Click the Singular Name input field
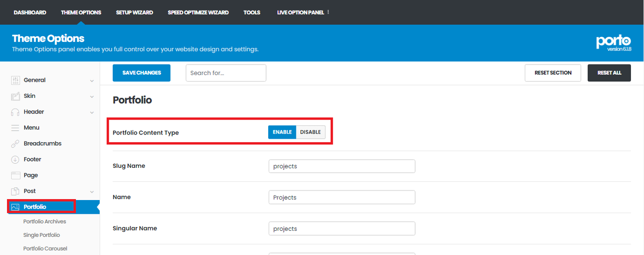Viewport: 644px width, 255px height. click(342, 229)
